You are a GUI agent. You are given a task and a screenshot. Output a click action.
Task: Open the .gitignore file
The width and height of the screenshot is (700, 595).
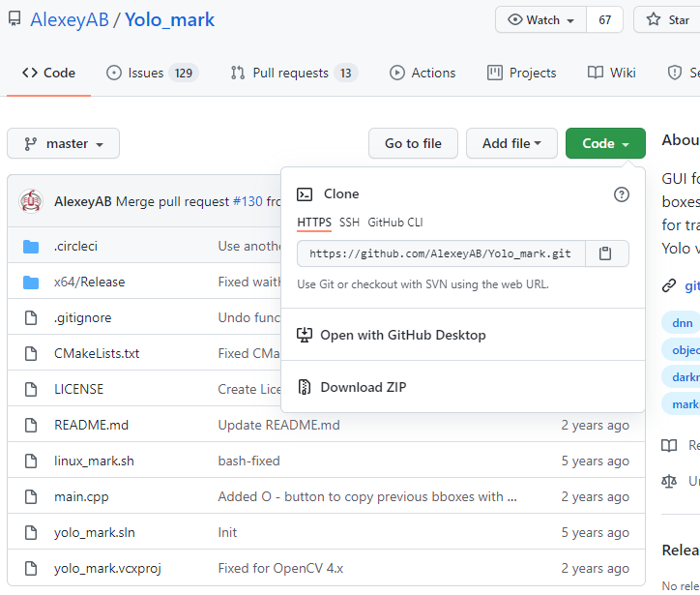pos(82,317)
